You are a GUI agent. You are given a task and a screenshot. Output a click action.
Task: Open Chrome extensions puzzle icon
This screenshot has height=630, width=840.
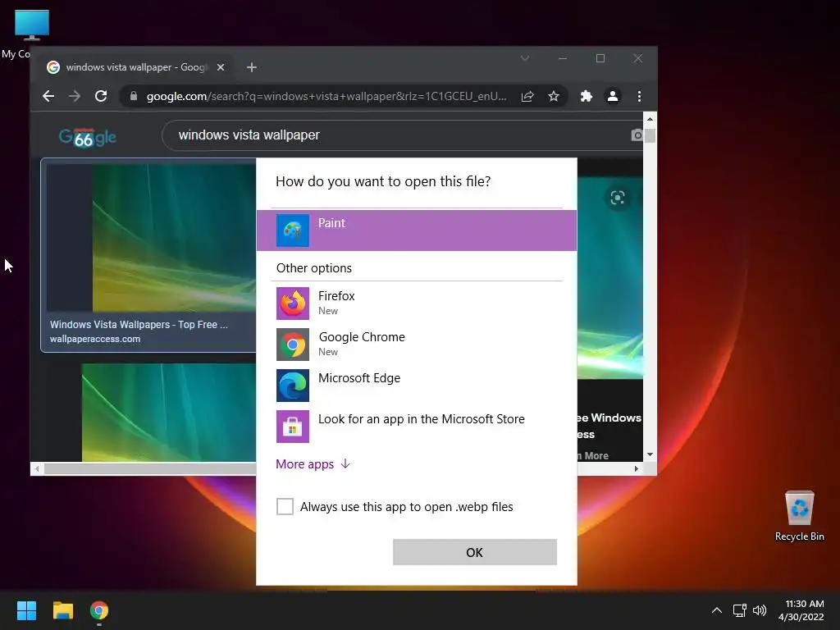click(586, 96)
